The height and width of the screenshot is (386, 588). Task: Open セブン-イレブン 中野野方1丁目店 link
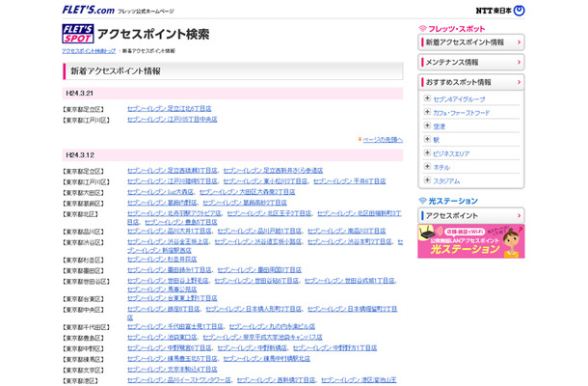click(x=334, y=348)
